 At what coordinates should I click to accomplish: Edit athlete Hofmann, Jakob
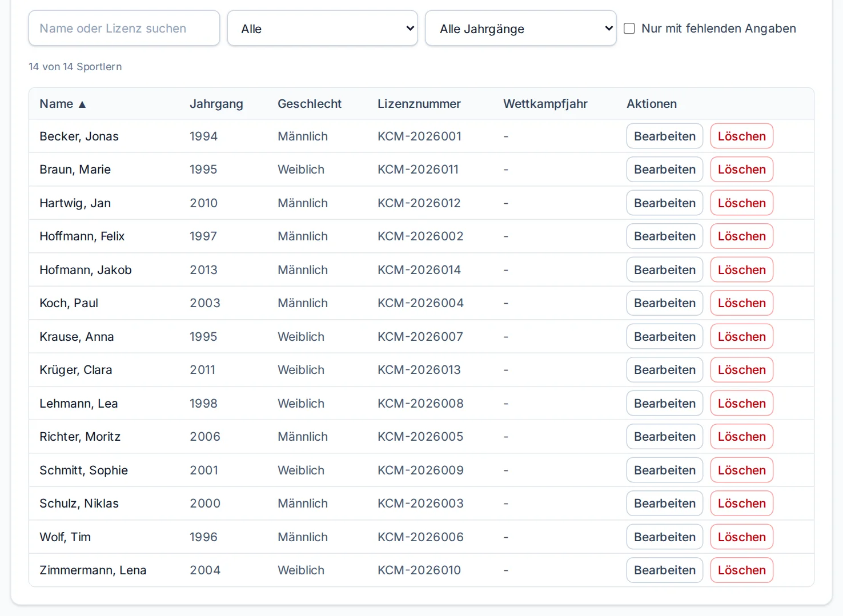click(x=665, y=270)
